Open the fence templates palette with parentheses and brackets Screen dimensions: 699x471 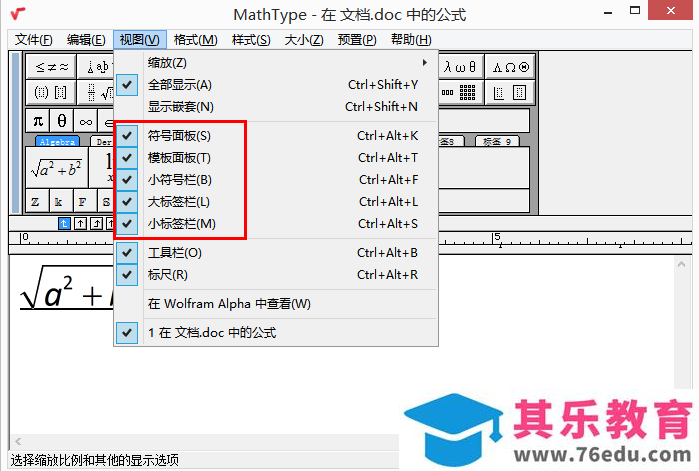(51, 92)
